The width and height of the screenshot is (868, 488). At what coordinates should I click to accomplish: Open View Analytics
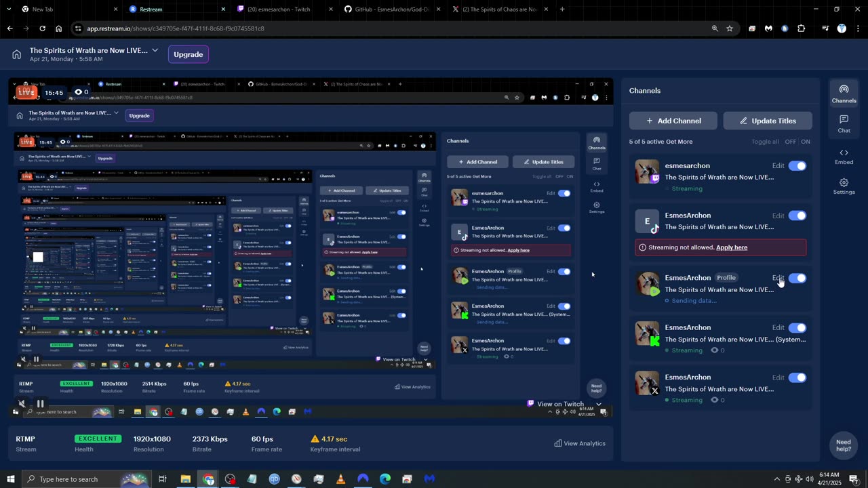pos(580,443)
